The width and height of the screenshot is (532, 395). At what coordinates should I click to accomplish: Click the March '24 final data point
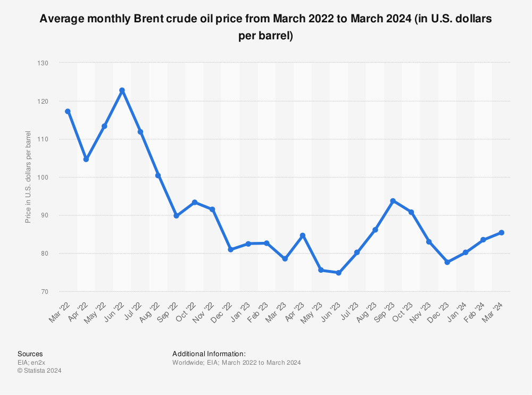pos(502,232)
